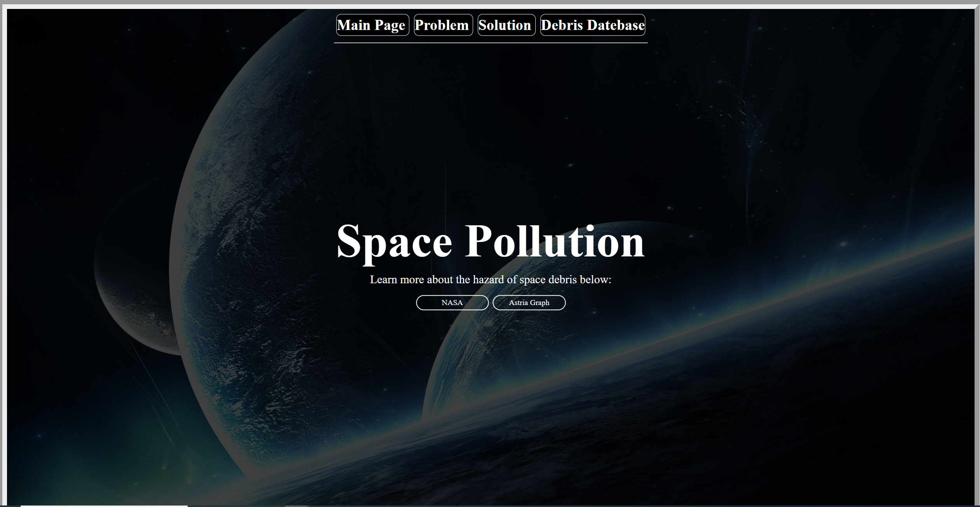Viewport: 980px width, 507px height.
Task: Open the Main Page nav link
Action: 372,25
